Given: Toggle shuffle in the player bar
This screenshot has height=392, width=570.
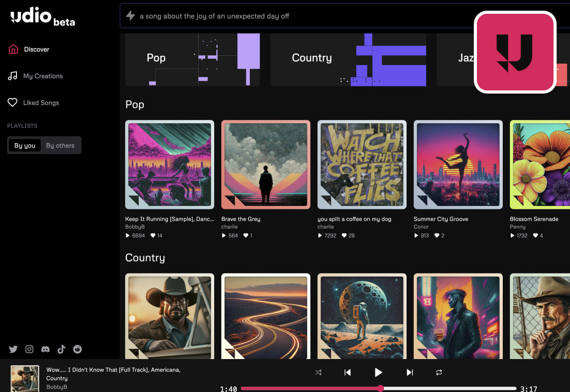Looking at the screenshot, I should (x=318, y=372).
